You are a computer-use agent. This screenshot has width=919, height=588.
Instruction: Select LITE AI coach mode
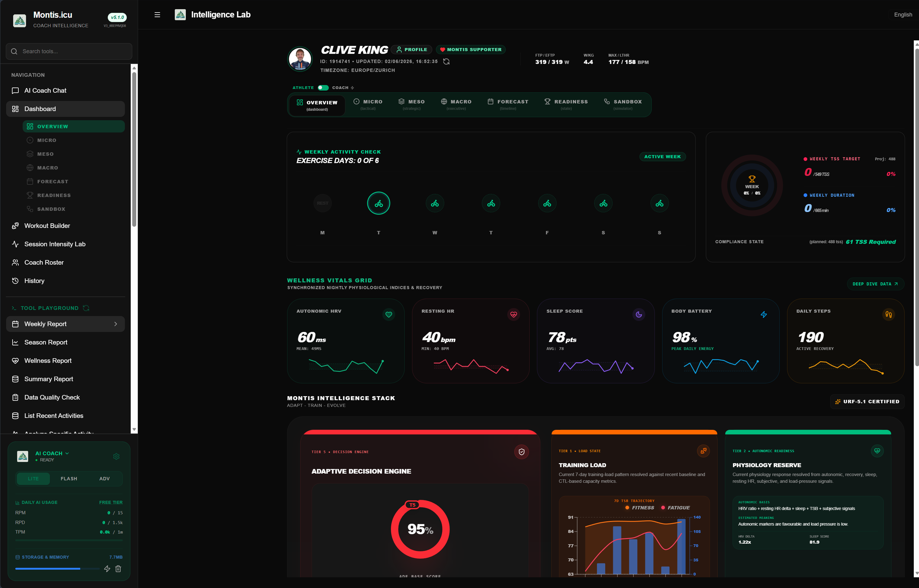[x=33, y=478]
